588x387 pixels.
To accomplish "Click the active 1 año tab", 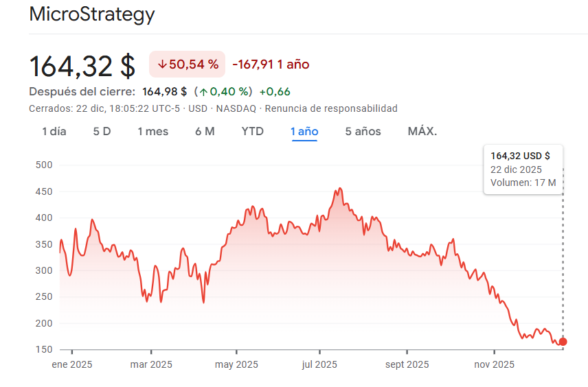I will coord(304,131).
